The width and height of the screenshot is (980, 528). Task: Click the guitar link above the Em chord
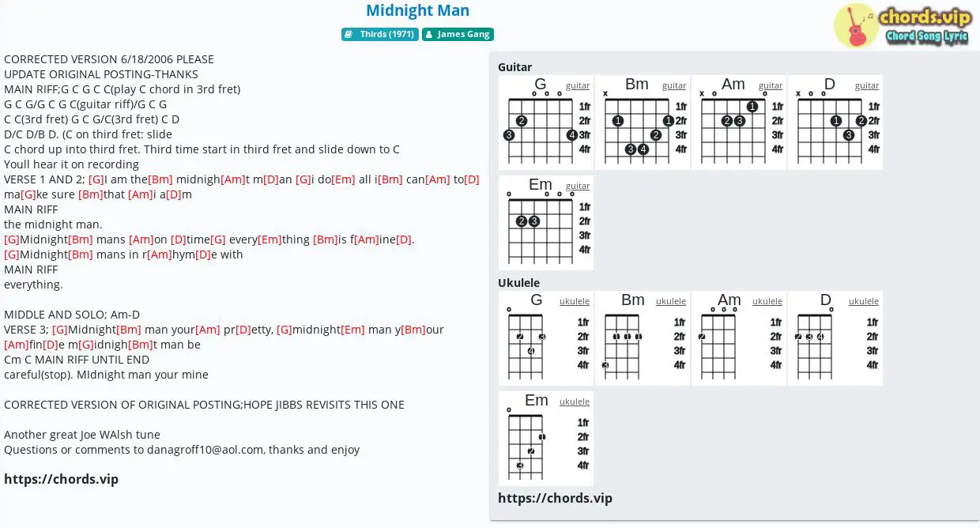click(578, 186)
